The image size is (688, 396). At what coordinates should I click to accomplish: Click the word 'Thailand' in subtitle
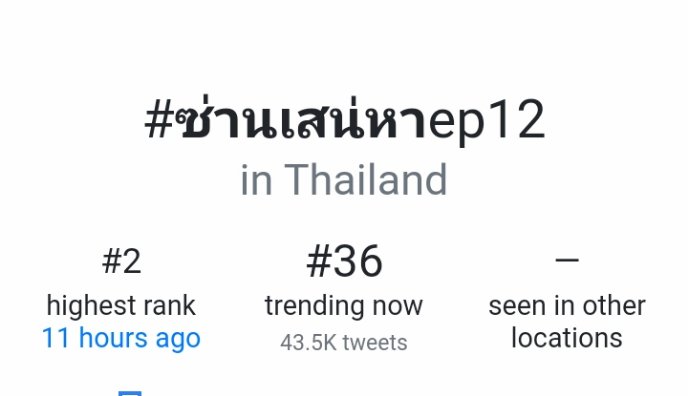(366, 179)
